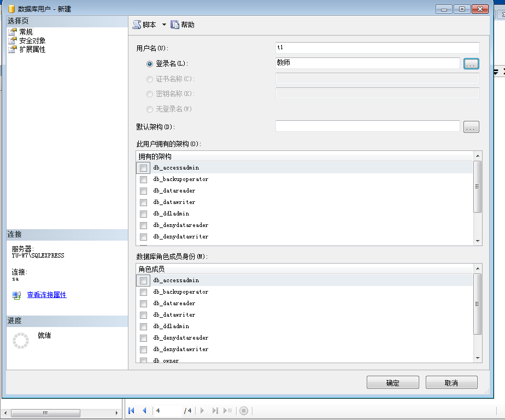Check db_backupoperator in owned schemas list
This screenshot has width=505, height=420.
point(143,179)
